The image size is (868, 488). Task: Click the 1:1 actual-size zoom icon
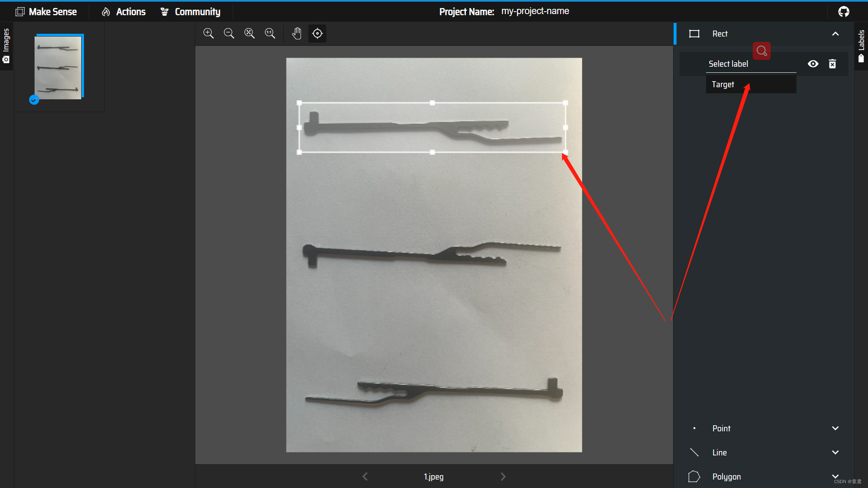click(270, 33)
